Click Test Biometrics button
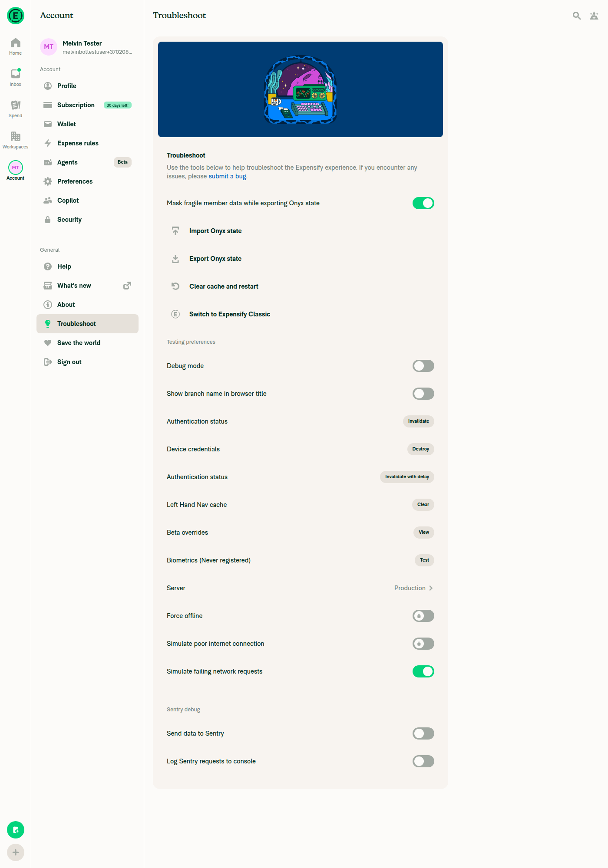Screen dimensions: 608x868 (x=424, y=560)
